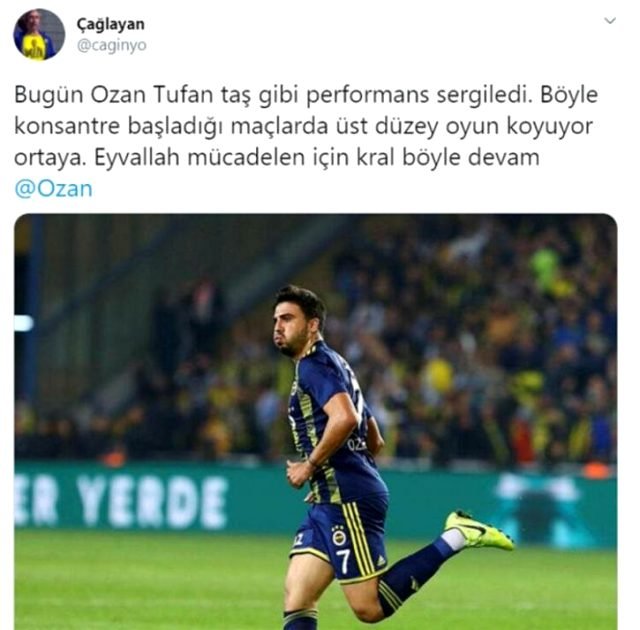Open Çağlayan's profile avatar picture
Image resolution: width=640 pixels, height=630 pixels.
pyautogui.click(x=39, y=34)
